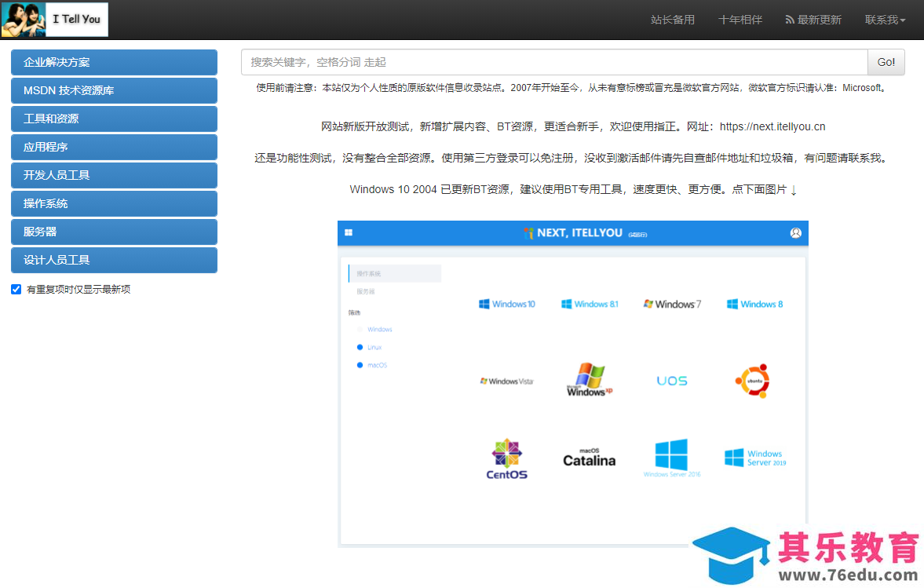Viewport: 924px width, 588px height.
Task: Click the Windows Server 2019 logo
Action: tap(755, 458)
